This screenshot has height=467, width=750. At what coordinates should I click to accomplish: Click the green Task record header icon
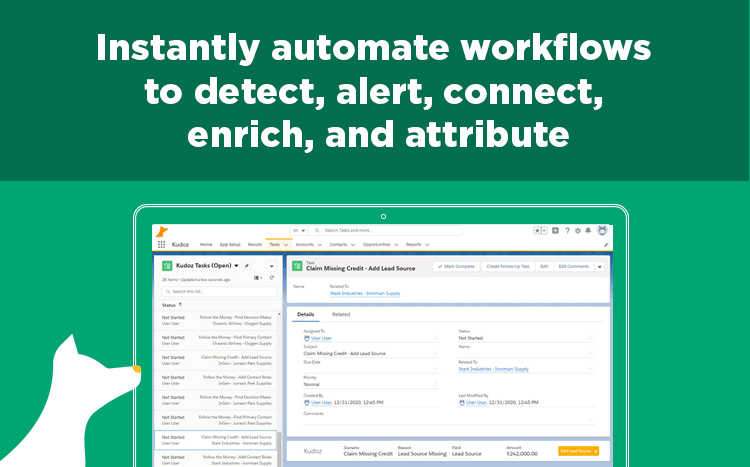[297, 266]
